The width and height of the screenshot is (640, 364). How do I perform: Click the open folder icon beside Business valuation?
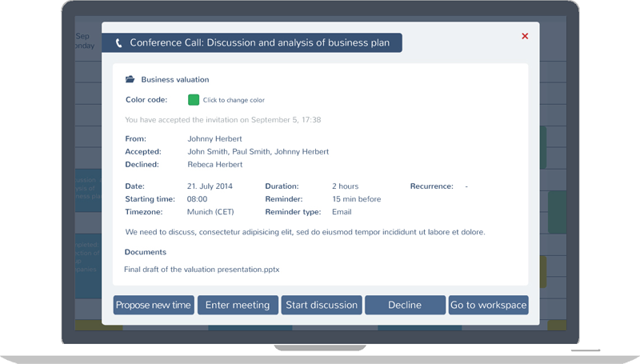click(x=130, y=80)
